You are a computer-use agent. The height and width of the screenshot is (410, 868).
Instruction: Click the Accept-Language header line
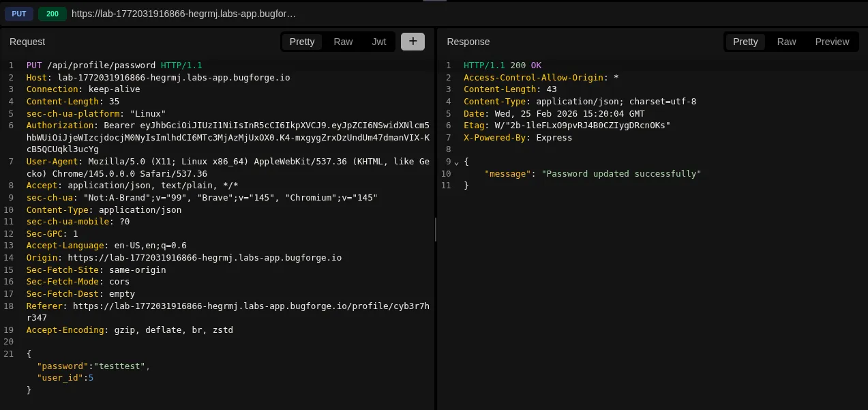(x=106, y=246)
